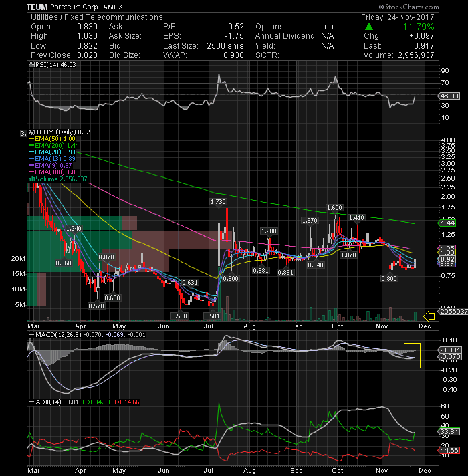
Task: Click the 1.44 EMA(200) axis tag
Action: click(x=448, y=223)
